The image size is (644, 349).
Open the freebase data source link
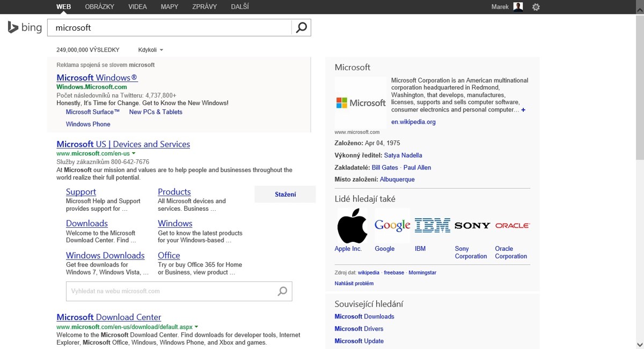pos(394,273)
